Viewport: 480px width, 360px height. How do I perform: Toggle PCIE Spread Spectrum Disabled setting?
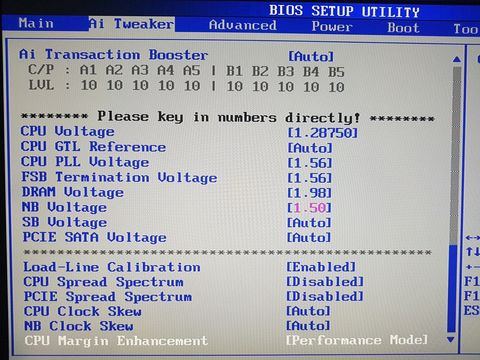tap(325, 296)
